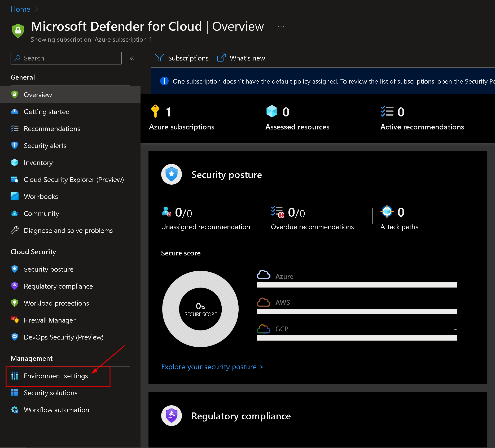Open Explore your security posture link
This screenshot has height=448, width=495.
212,367
